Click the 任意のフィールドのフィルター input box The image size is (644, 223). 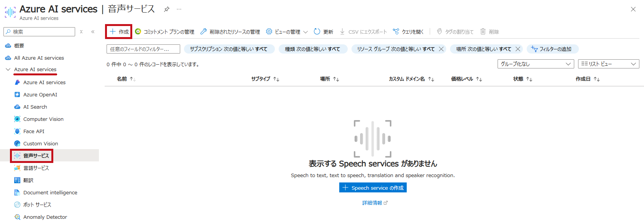click(x=143, y=49)
